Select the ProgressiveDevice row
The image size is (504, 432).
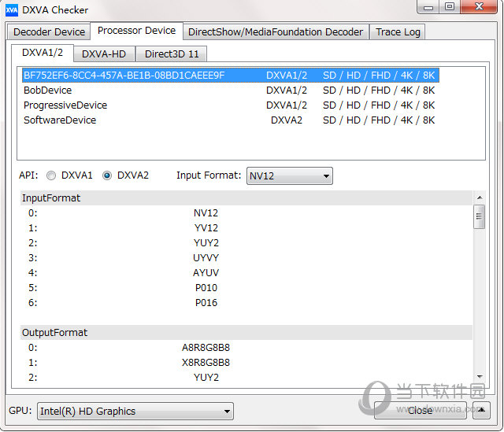pyautogui.click(x=231, y=105)
